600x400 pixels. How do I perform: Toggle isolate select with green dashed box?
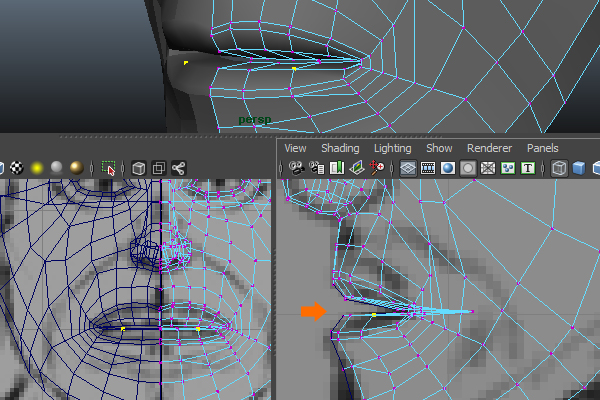pyautogui.click(x=109, y=168)
